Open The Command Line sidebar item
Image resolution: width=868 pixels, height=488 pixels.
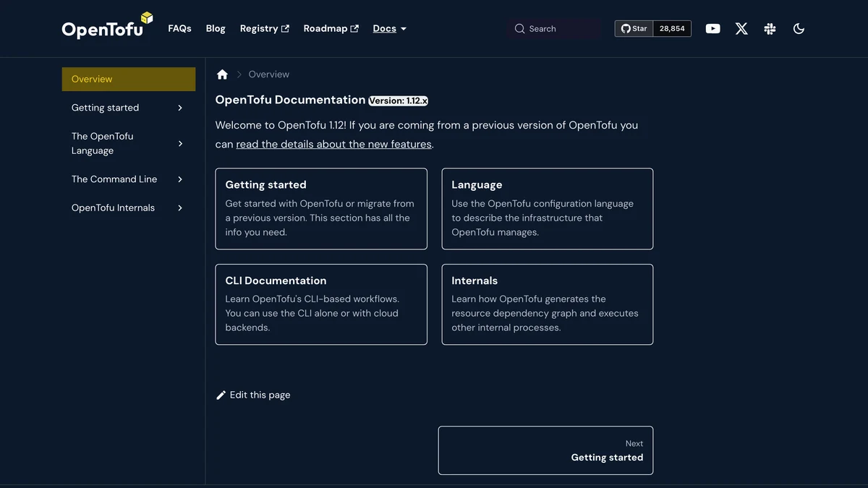[114, 179]
